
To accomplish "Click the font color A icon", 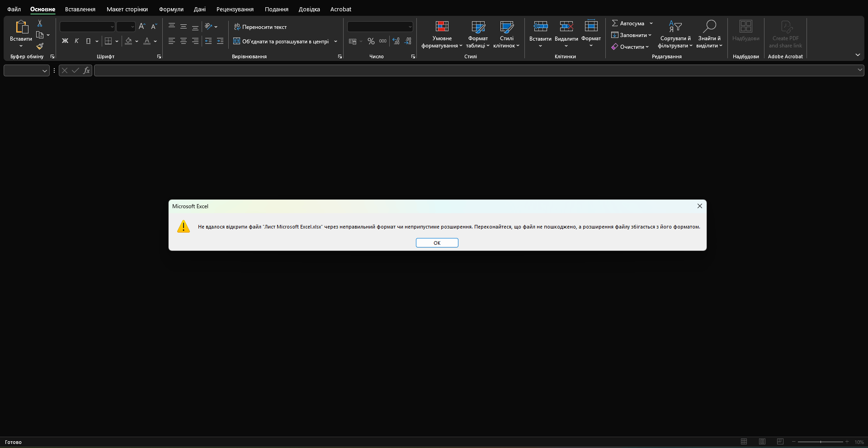I will (x=147, y=41).
